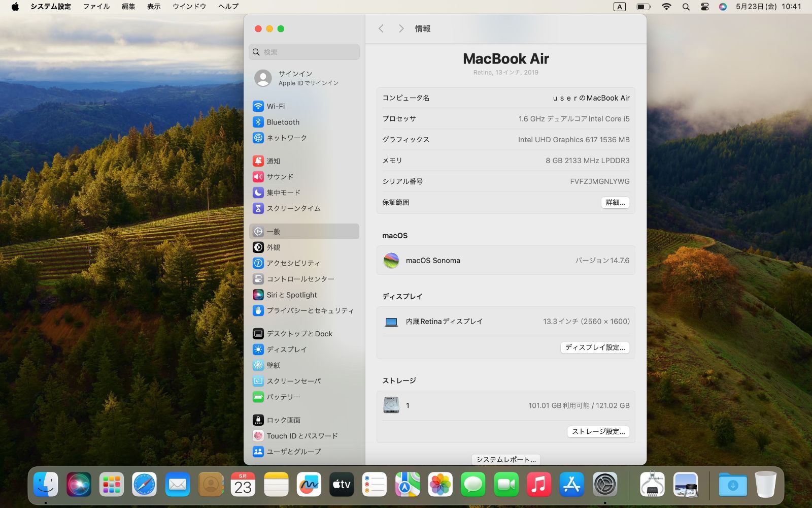The width and height of the screenshot is (812, 508).
Task: Click Siri icon in menu bar
Action: (723, 7)
